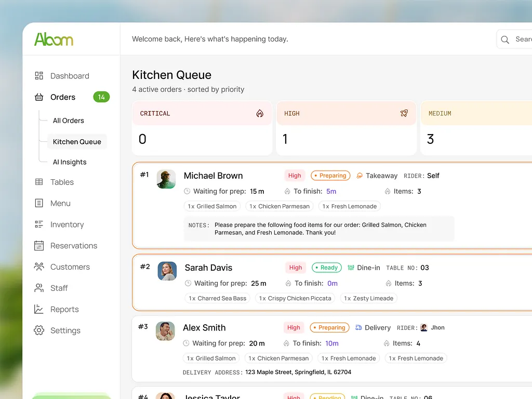
Task: Click Preparing status on Alex Smith's order
Action: (329, 327)
